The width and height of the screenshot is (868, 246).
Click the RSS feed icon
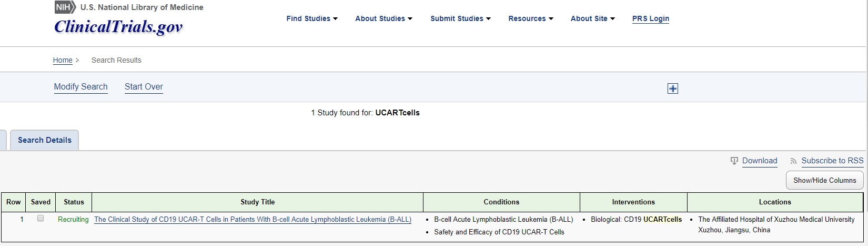(x=793, y=161)
